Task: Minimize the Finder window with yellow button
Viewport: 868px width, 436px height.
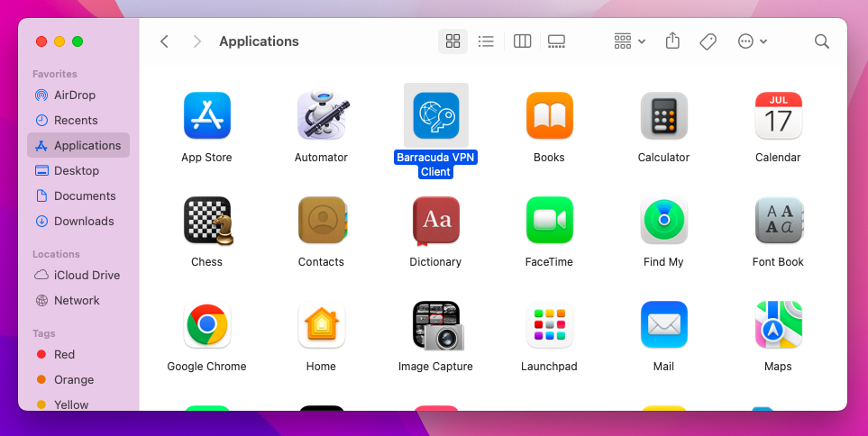Action: [x=59, y=41]
